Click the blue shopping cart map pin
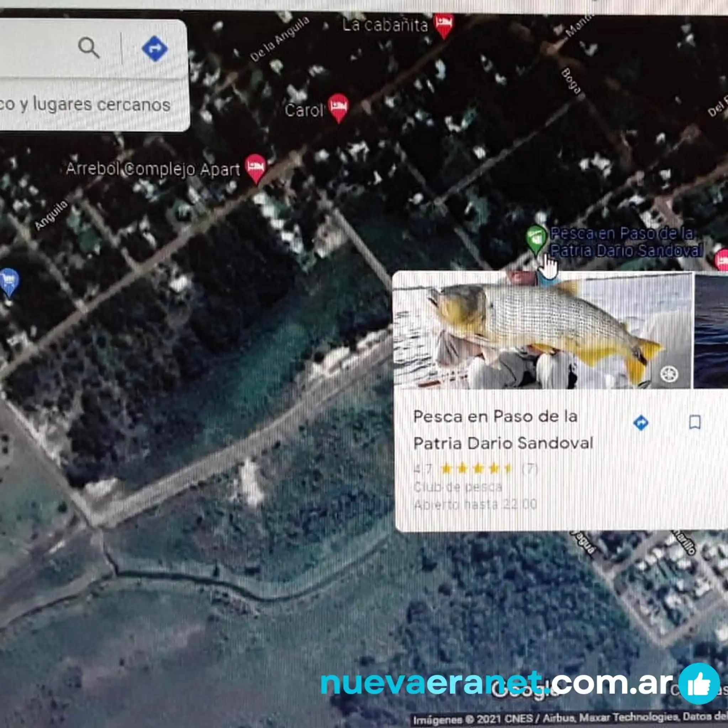Viewport: 728px width, 728px height. [9, 283]
